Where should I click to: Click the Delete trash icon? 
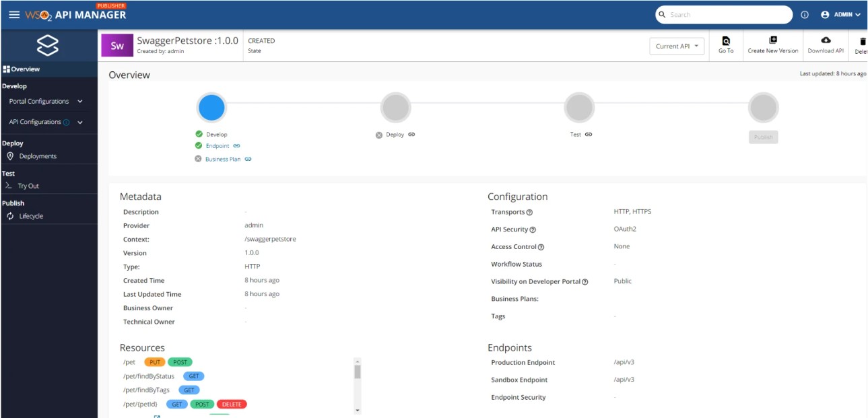863,41
